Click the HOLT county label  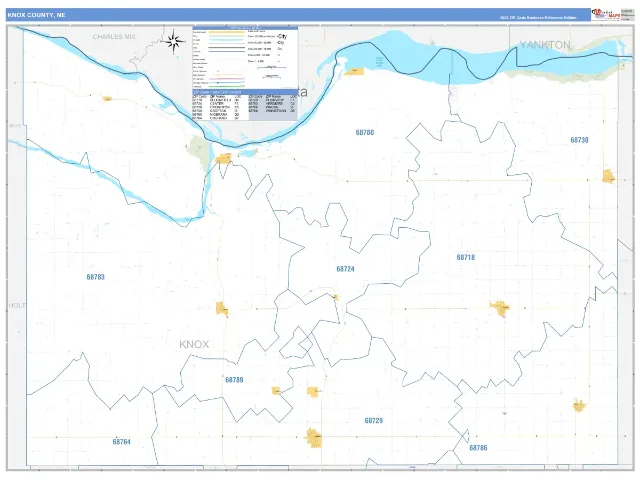point(17,305)
